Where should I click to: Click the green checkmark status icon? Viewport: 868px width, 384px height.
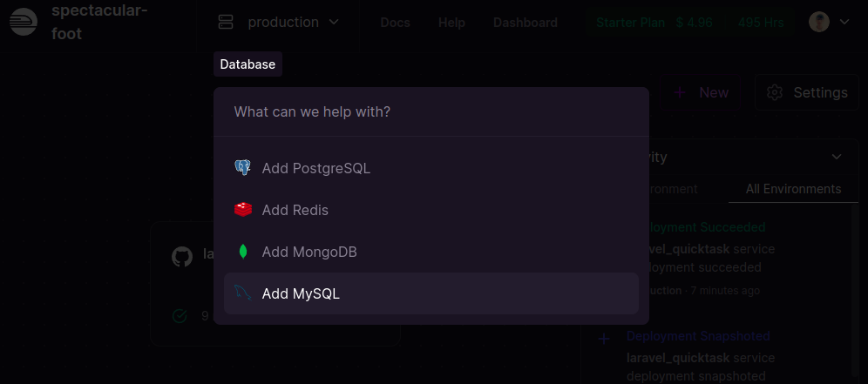(x=180, y=315)
